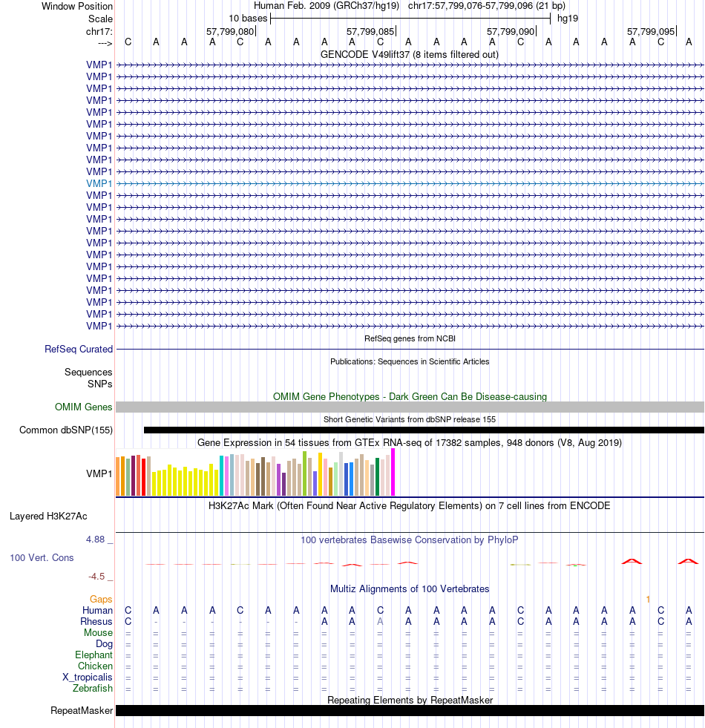This screenshot has width=705, height=728.
Task: Click the Layered H3K27Ac label
Action: click(48, 517)
